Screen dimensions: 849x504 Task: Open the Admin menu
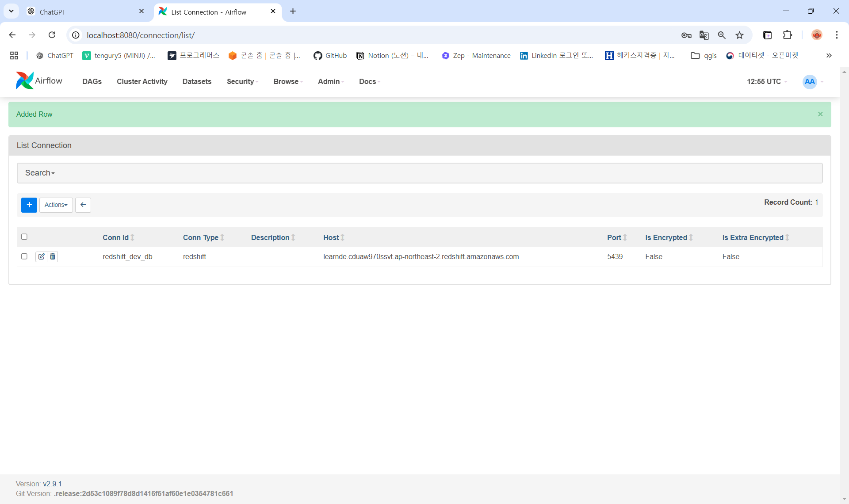(x=329, y=81)
